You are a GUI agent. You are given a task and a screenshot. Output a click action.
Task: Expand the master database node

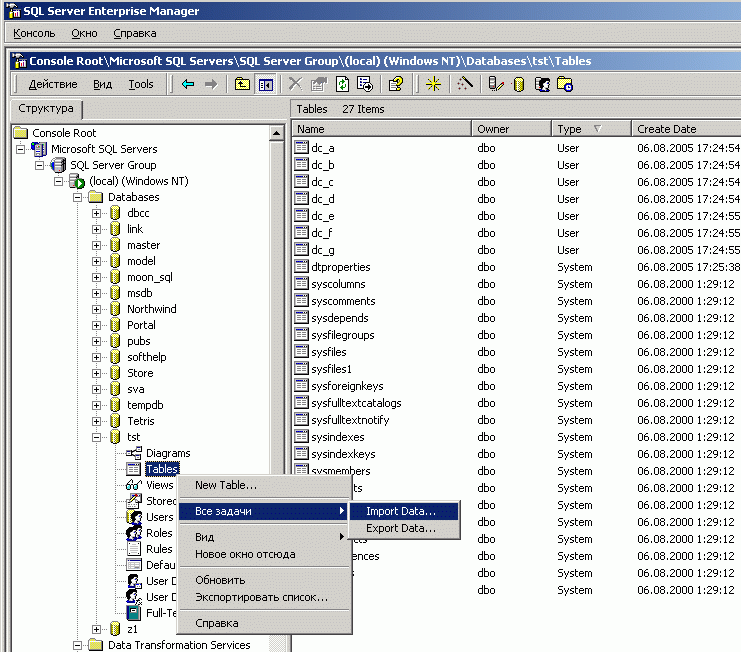tap(96, 246)
